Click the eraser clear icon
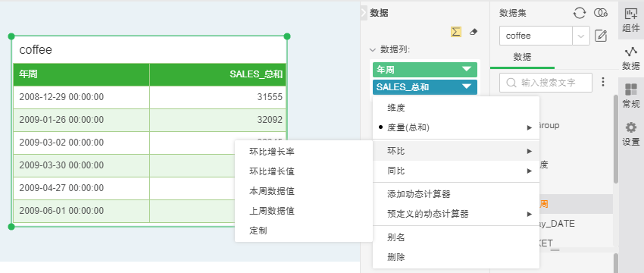Image resolution: width=644 pixels, height=273 pixels. pyautogui.click(x=474, y=32)
